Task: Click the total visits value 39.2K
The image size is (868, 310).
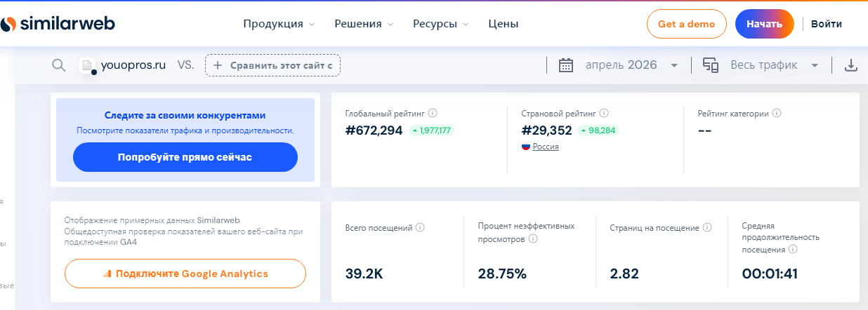Action: [364, 274]
